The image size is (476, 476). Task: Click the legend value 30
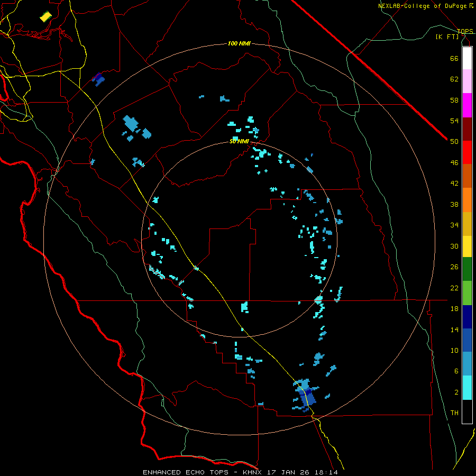click(454, 246)
